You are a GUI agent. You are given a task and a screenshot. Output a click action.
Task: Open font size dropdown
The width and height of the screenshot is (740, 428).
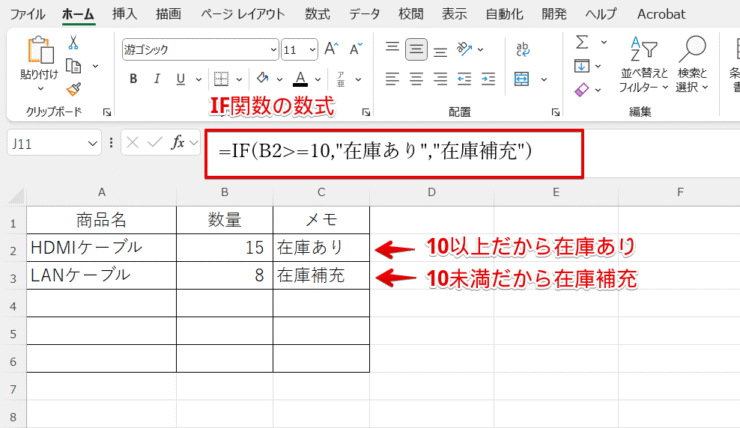[312, 50]
